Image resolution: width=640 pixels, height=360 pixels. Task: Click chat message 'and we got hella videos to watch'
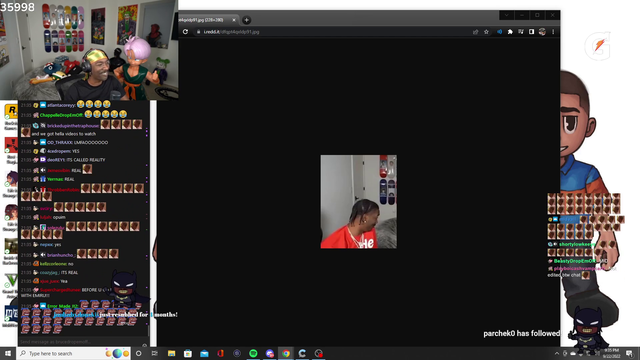(64, 134)
